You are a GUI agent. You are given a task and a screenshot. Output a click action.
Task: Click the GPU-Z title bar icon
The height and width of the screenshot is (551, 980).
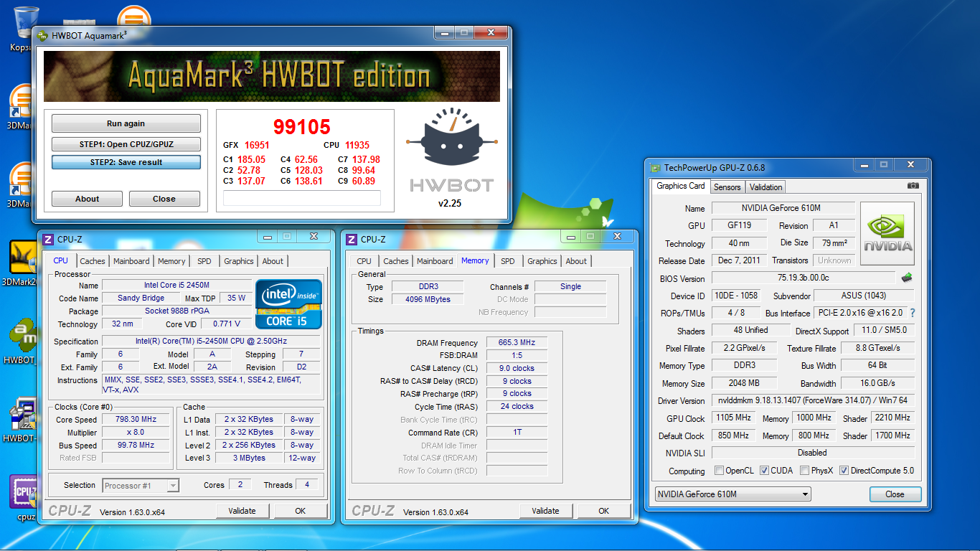coord(656,167)
